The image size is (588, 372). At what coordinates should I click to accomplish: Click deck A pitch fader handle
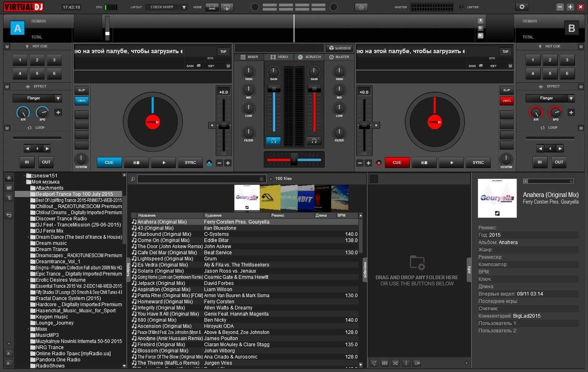[223, 125]
